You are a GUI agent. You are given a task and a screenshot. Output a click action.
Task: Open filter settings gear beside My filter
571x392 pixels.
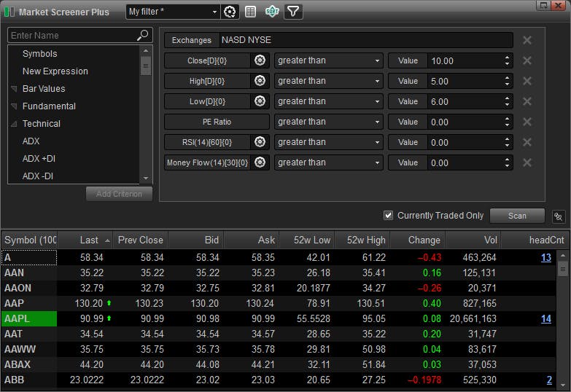point(230,12)
